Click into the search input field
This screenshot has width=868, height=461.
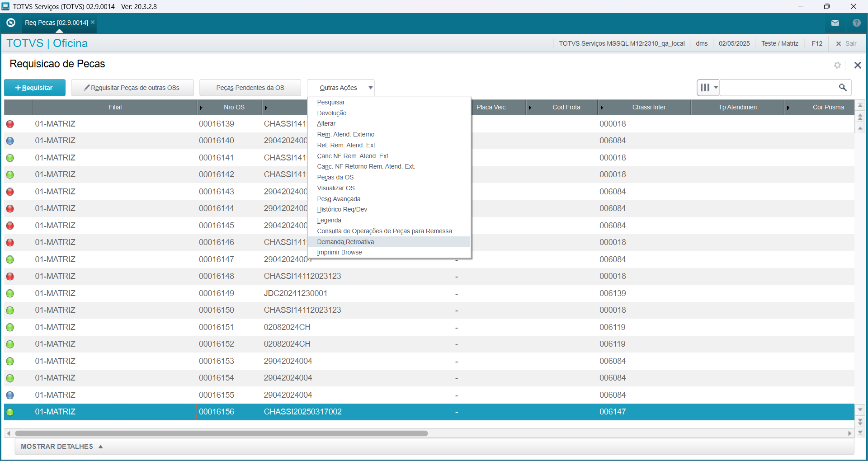click(778, 88)
